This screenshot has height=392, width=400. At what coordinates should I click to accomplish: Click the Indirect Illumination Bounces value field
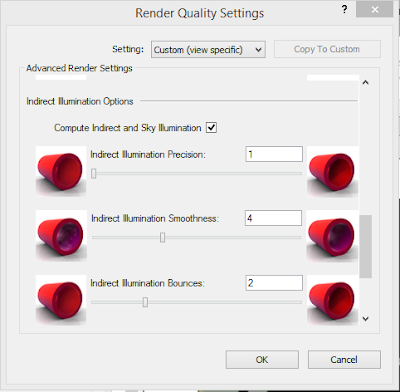tap(274, 283)
